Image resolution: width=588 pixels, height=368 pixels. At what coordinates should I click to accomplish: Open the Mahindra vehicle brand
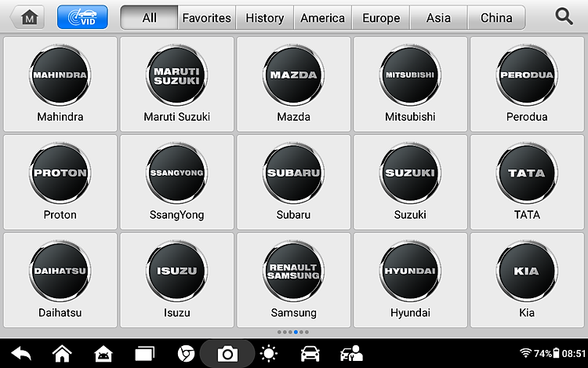[x=60, y=84]
